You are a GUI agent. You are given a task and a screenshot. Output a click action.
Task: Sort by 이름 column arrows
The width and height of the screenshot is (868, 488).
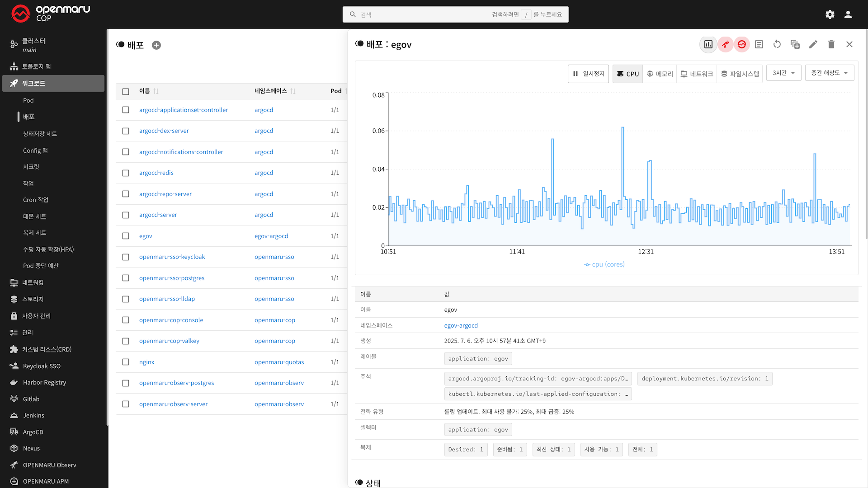(156, 91)
